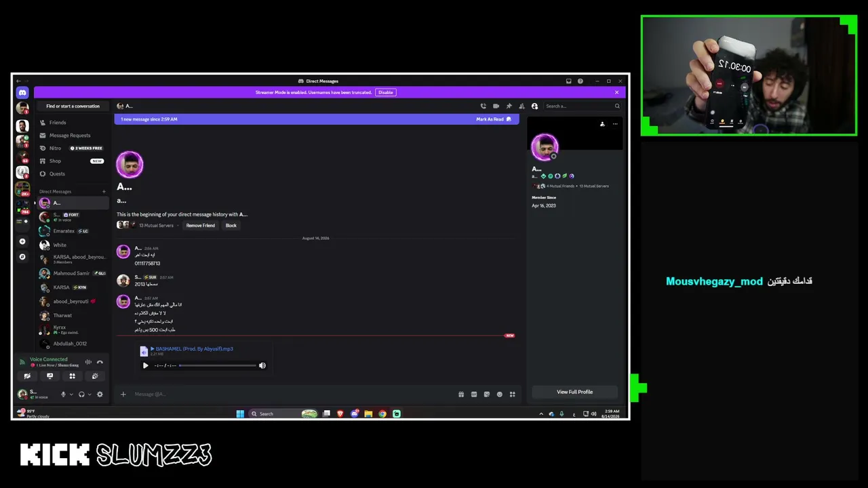868x488 pixels.
Task: Open the Quests page
Action: pyautogui.click(x=73, y=174)
